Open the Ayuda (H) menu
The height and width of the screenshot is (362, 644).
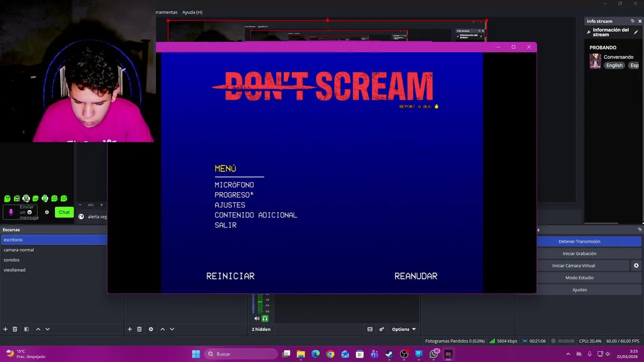192,12
